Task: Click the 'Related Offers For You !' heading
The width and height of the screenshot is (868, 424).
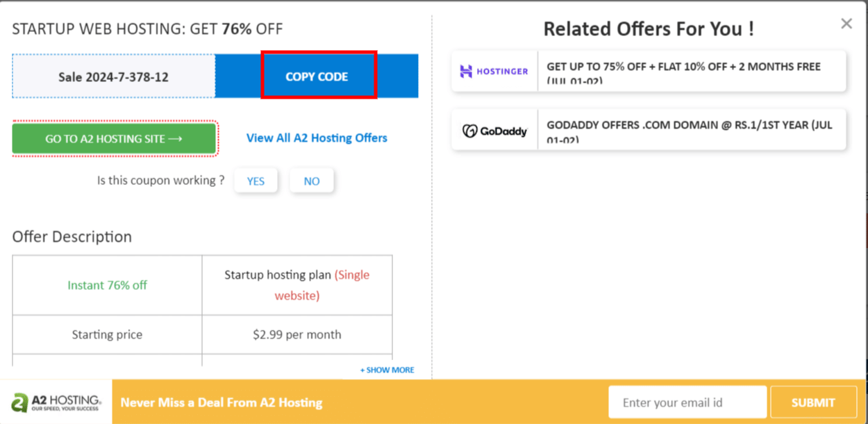Action: click(648, 29)
